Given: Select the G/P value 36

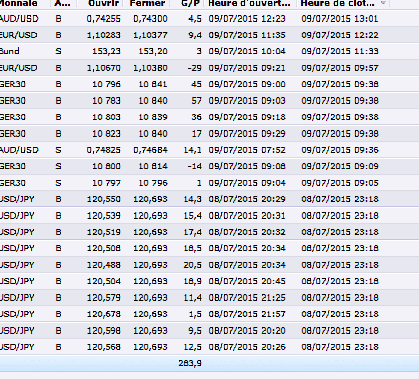Looking at the screenshot, I should (x=196, y=117).
